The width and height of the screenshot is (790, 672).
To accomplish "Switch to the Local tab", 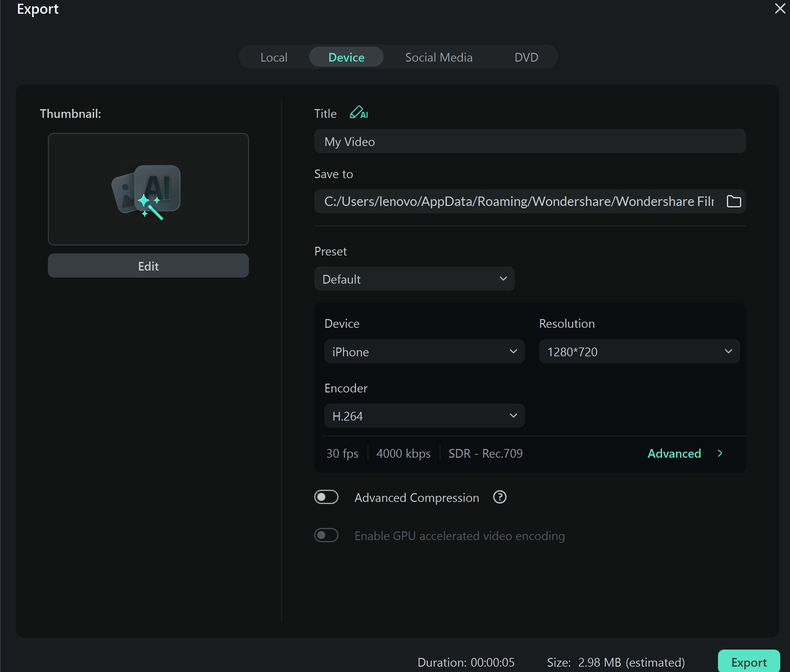I will click(274, 57).
